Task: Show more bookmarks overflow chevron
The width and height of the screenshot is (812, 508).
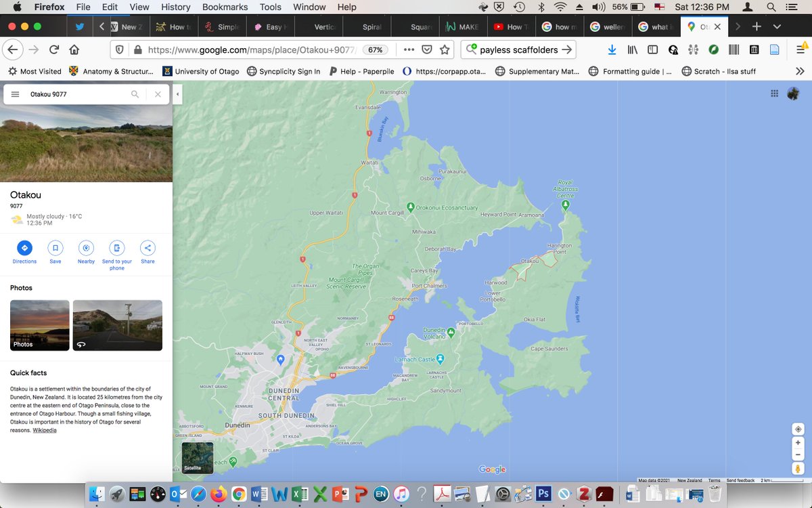Action: point(800,71)
